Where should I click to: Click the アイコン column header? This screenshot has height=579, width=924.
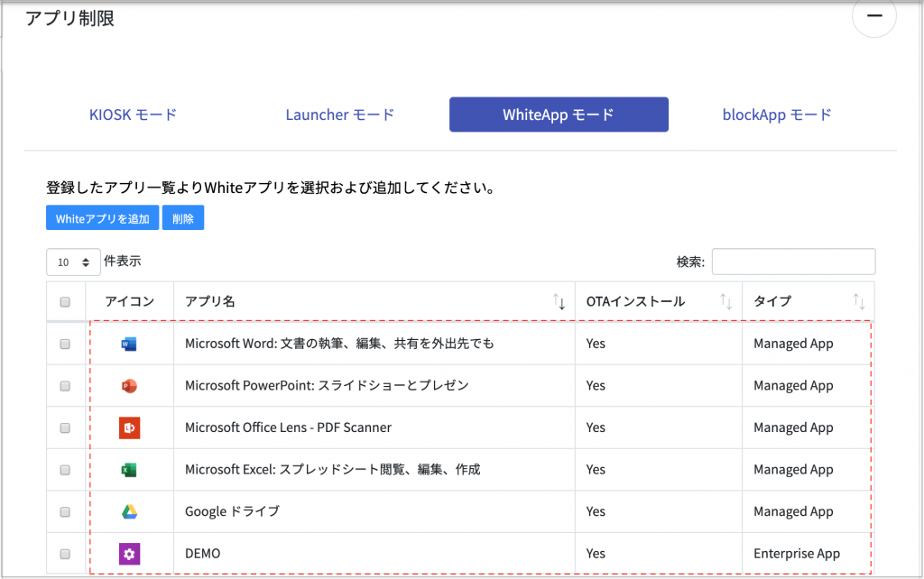point(130,301)
